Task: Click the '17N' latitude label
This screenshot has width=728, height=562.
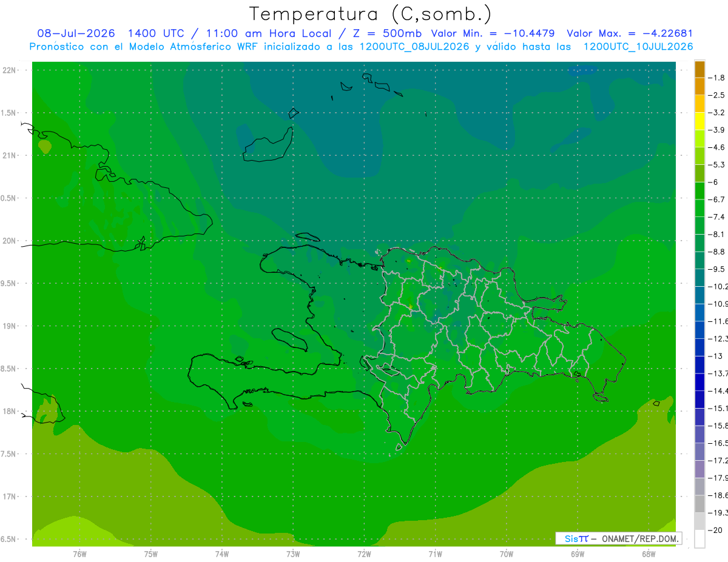Action: click(x=9, y=497)
